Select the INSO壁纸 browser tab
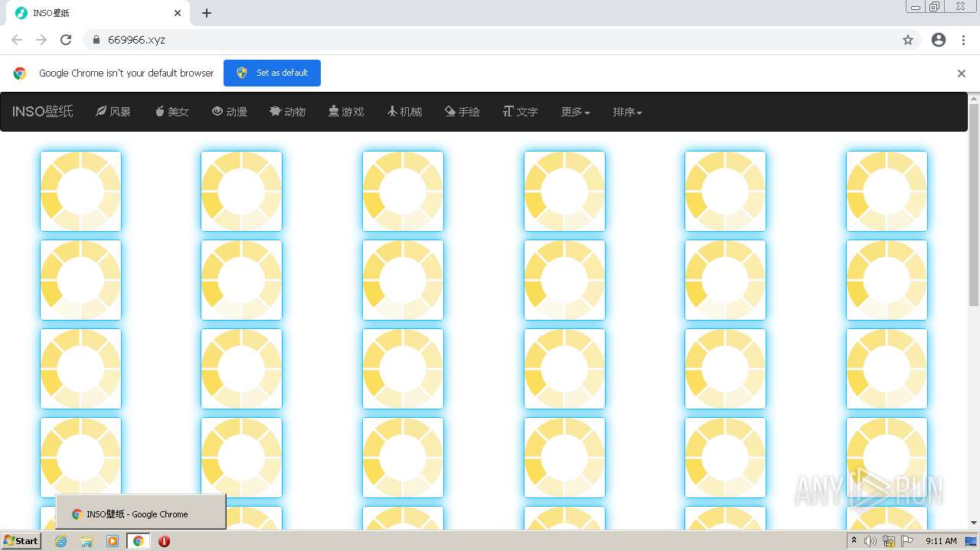 (98, 13)
